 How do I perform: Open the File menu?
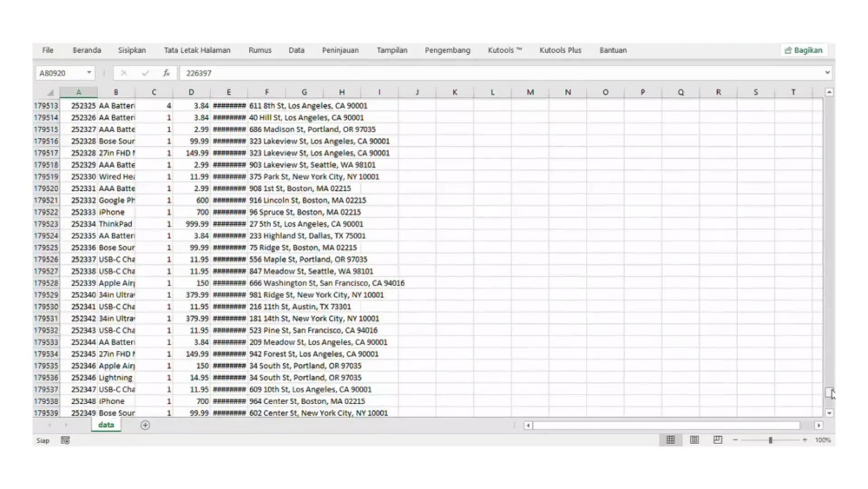48,50
